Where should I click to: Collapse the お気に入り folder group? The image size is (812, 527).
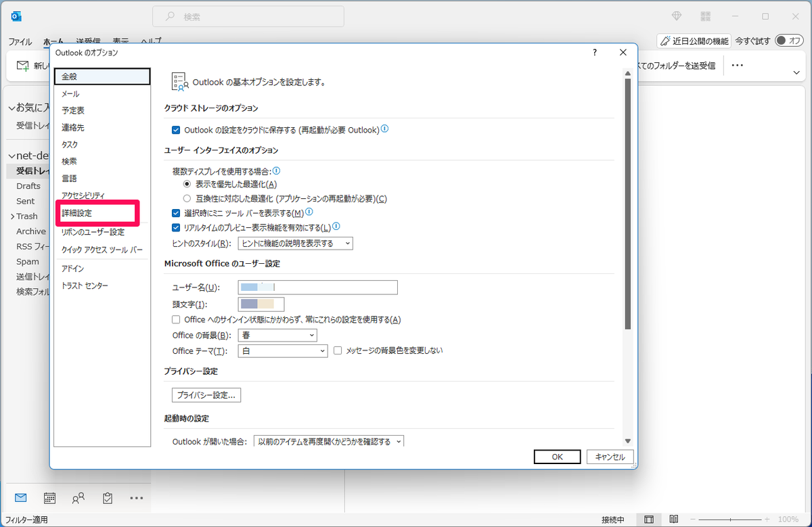(x=12, y=108)
